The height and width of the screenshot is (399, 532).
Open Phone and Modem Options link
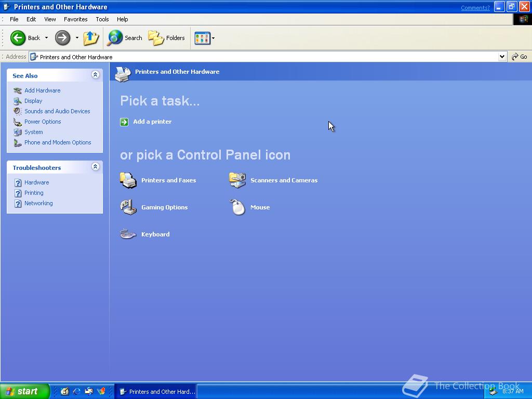click(58, 142)
